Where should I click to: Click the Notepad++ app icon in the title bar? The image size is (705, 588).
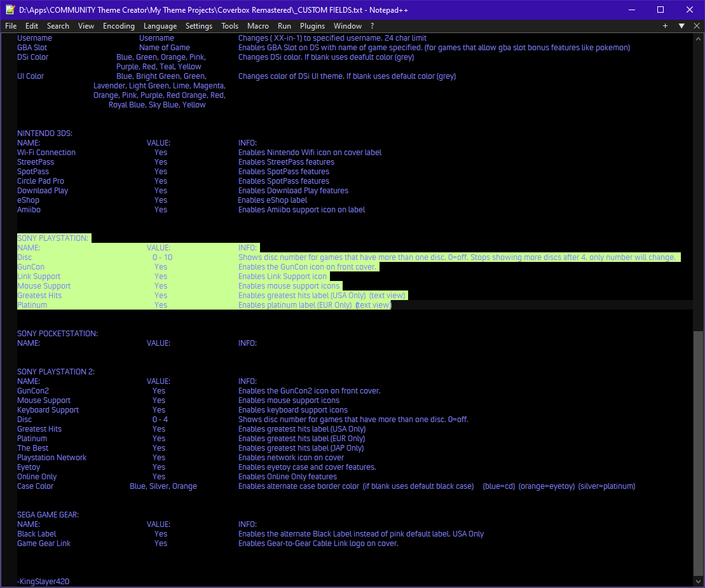pos(10,10)
